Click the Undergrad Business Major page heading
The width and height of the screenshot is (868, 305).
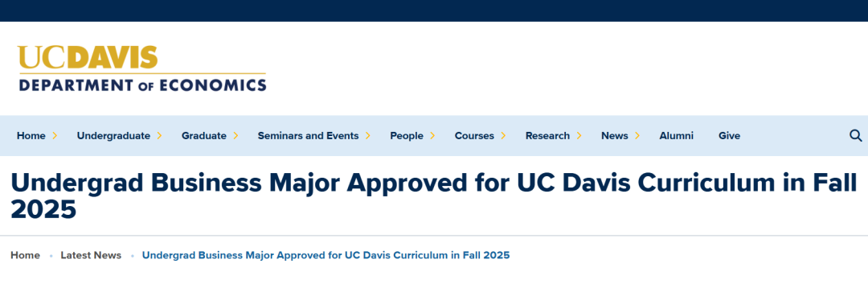click(x=433, y=196)
